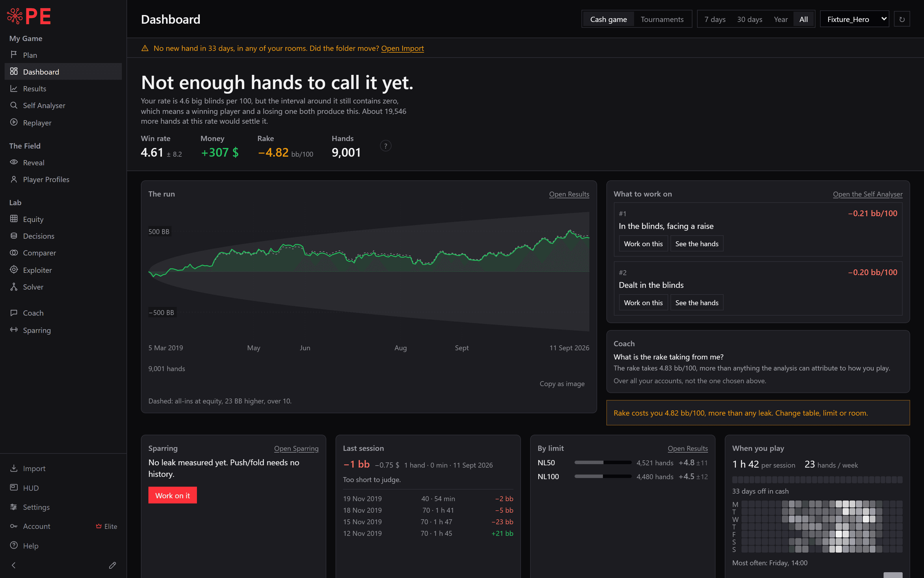
Task: Go to Dashboard in sidebar
Action: click(x=63, y=71)
